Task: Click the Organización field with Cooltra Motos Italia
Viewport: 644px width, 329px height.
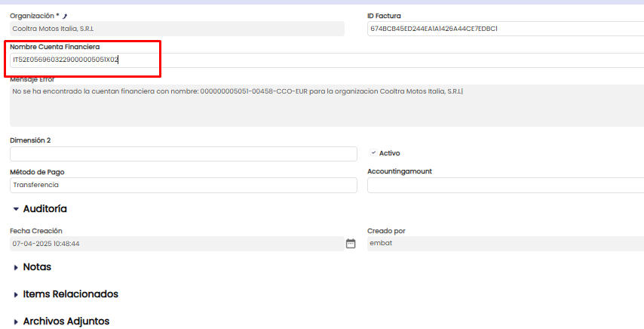Action: [176, 29]
